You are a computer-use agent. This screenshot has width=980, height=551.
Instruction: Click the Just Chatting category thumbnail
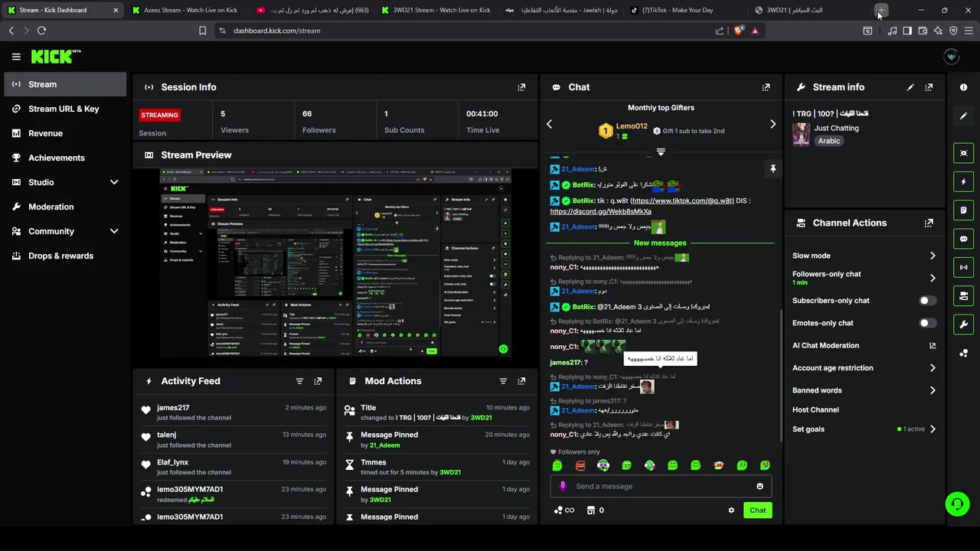(x=802, y=134)
